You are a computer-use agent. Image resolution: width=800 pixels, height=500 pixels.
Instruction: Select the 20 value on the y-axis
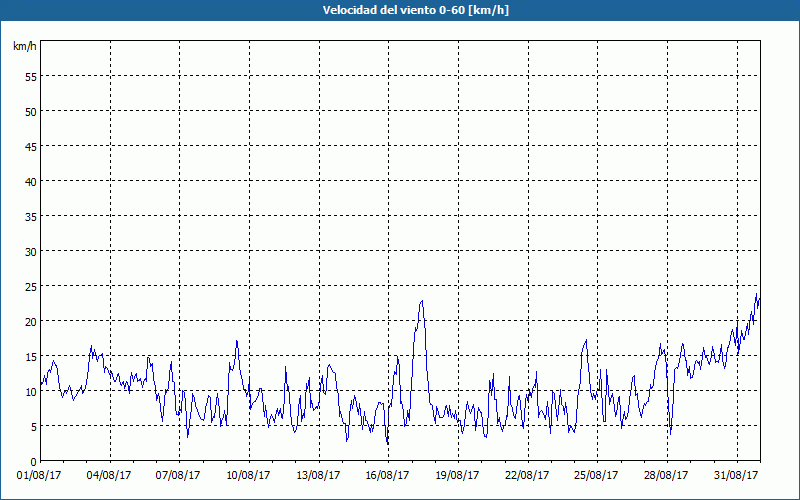point(31,323)
